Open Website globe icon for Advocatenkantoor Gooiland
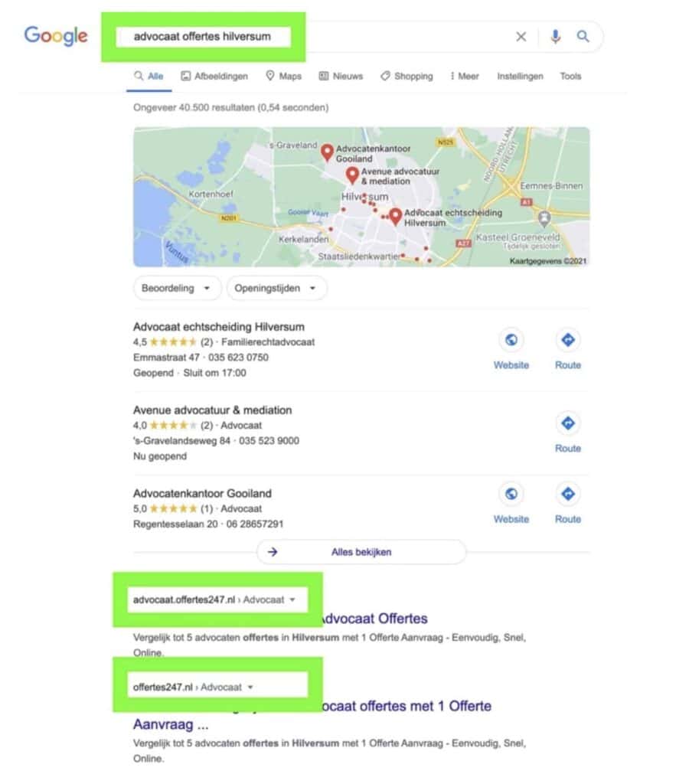689x784 pixels. [511, 494]
